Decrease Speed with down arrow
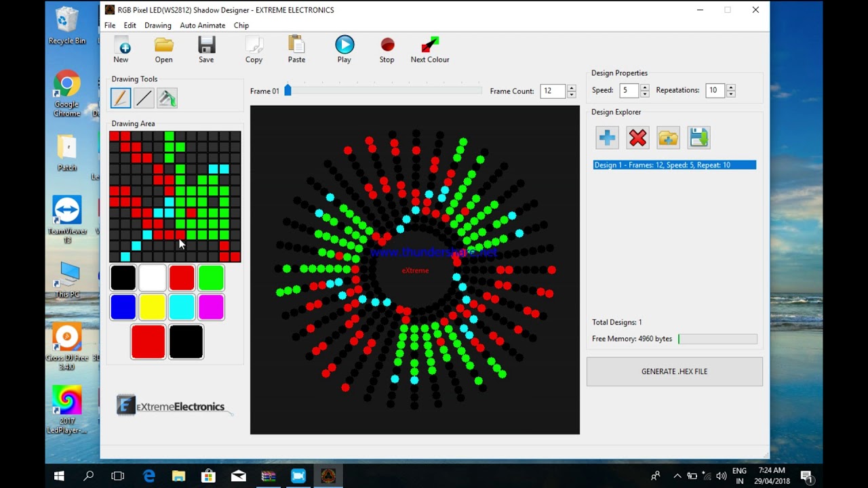The image size is (868, 488). (644, 94)
